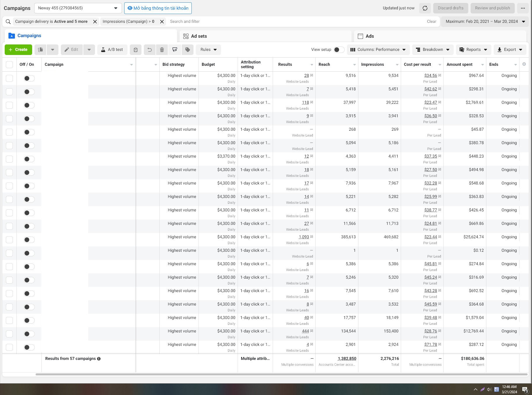Open the Amount spent column menu
The image size is (532, 395).
[482, 65]
